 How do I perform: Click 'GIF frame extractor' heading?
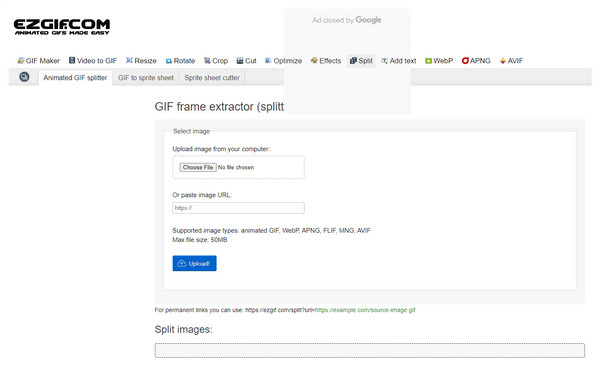click(x=219, y=107)
